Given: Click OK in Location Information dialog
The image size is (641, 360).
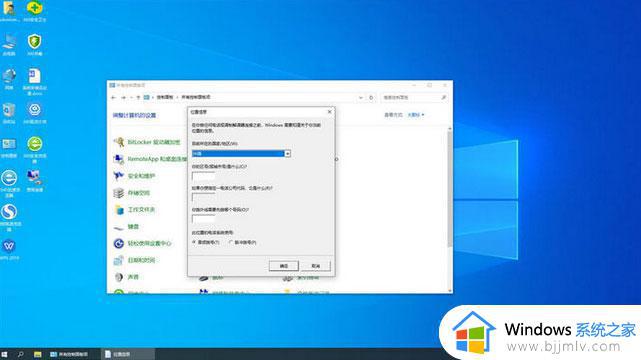Looking at the screenshot, I should tap(284, 266).
